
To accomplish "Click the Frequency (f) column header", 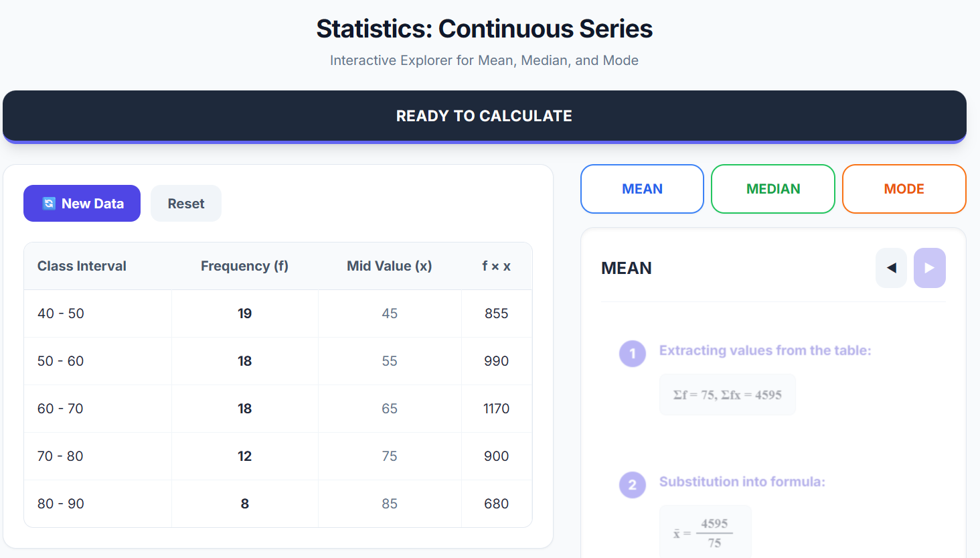I will 244,266.
